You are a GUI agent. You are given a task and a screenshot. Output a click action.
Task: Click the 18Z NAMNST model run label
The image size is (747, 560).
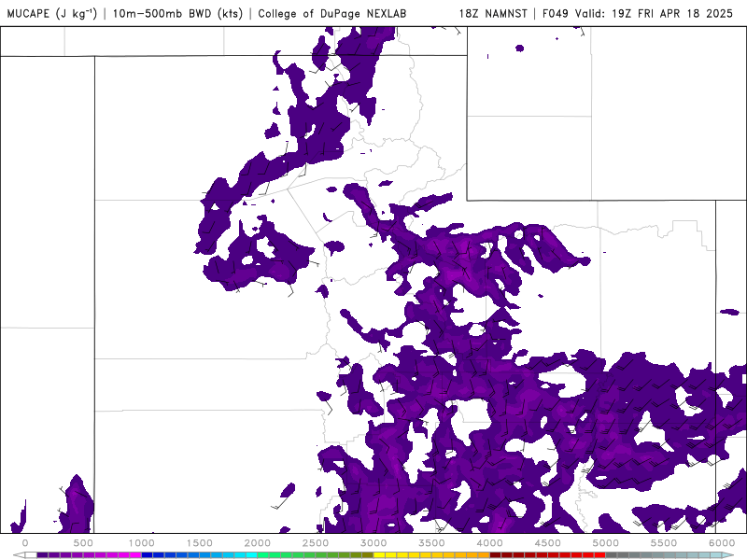pyautogui.click(x=493, y=13)
